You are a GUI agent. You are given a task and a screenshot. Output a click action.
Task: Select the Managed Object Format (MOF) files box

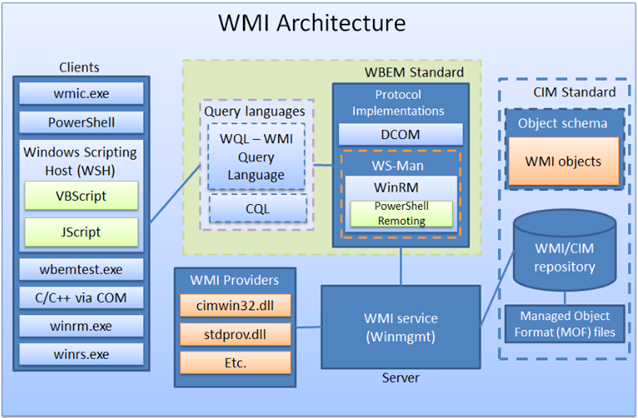pyautogui.click(x=565, y=324)
